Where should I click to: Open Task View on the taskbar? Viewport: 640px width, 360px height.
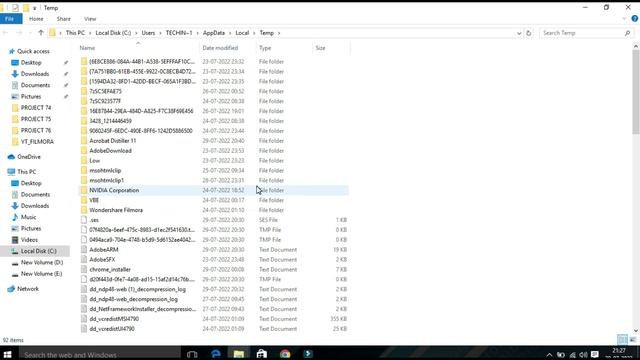point(192,354)
